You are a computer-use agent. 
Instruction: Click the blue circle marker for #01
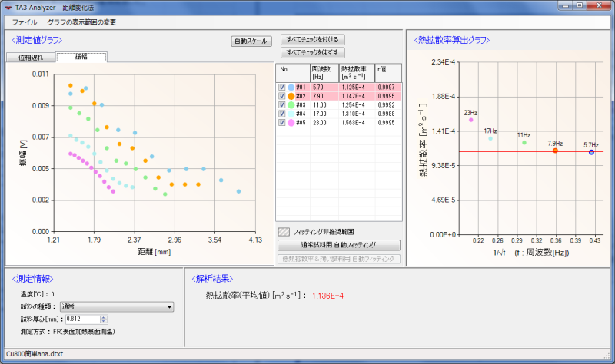tap(291, 88)
